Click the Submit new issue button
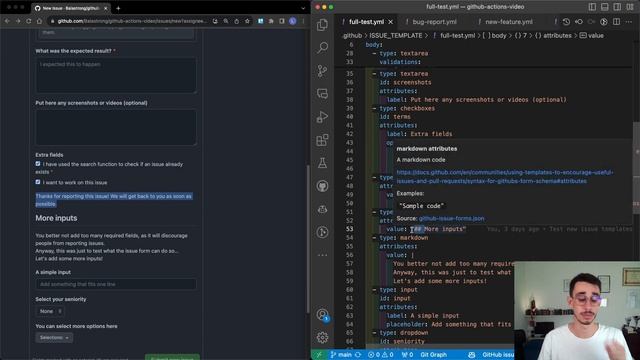Viewport: 640px width, 360px height. (x=172, y=357)
